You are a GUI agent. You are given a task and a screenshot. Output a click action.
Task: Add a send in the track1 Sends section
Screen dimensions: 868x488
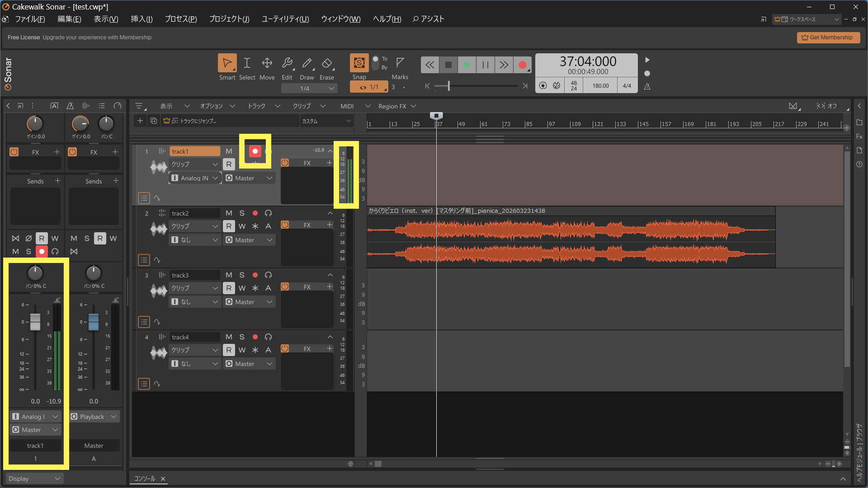[x=57, y=181]
